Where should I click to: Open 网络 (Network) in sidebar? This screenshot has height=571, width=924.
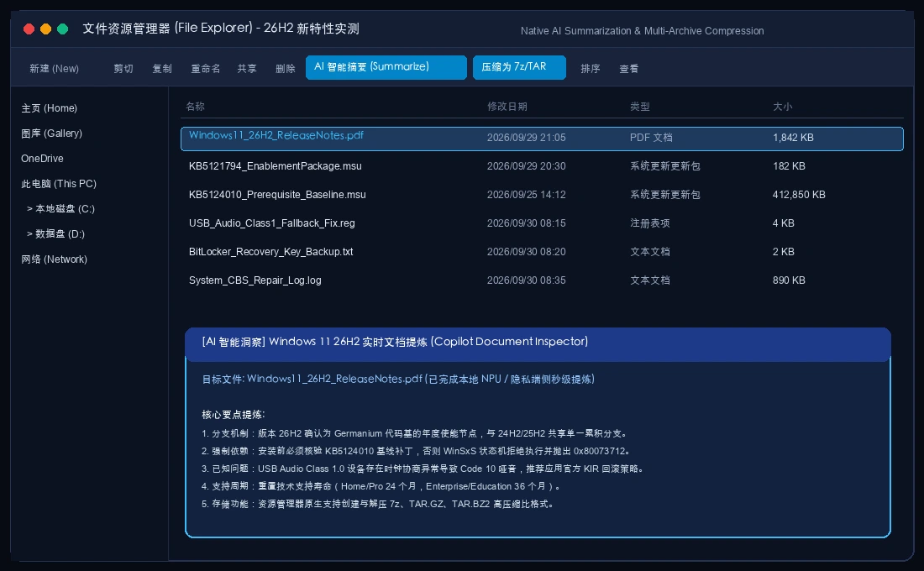[55, 259]
